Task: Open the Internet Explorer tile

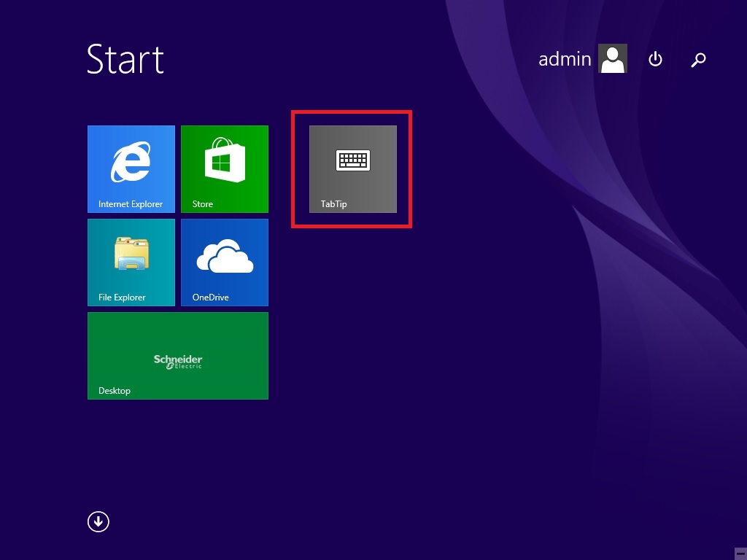Action: click(131, 169)
